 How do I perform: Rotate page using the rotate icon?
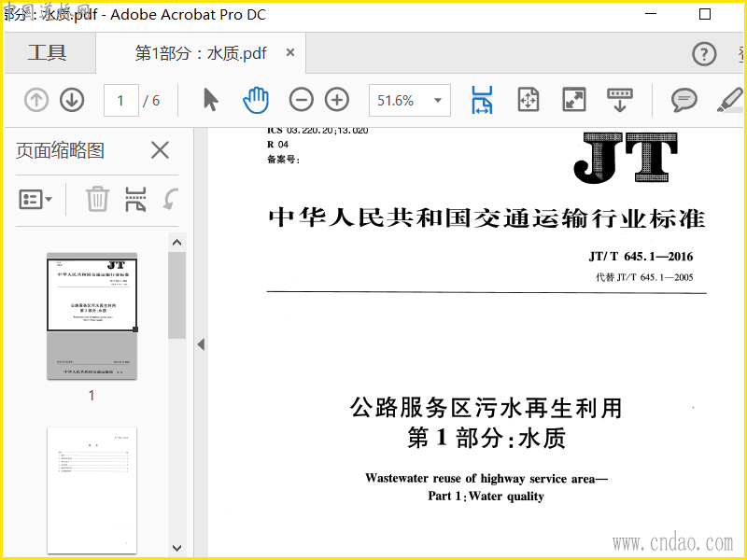170,199
